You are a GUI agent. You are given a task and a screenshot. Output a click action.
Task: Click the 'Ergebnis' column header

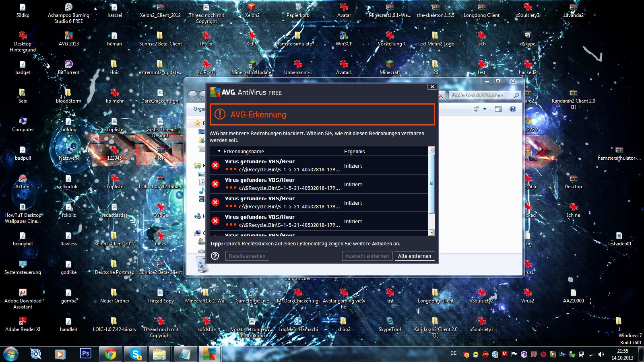click(354, 152)
